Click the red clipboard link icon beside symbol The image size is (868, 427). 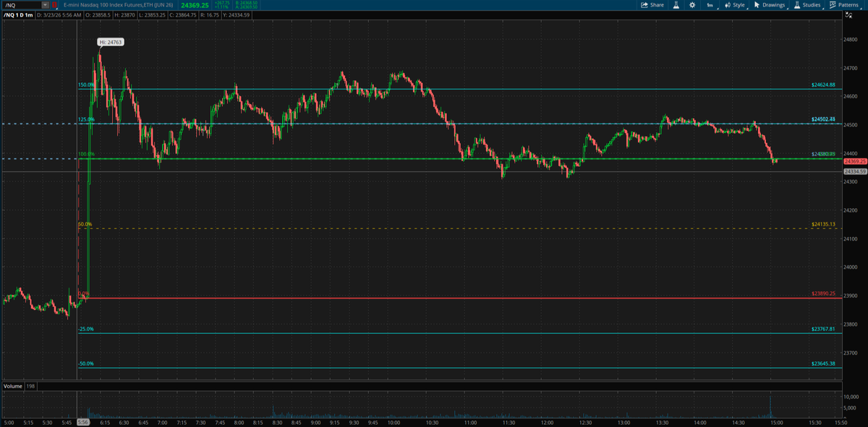pyautogui.click(x=55, y=4)
